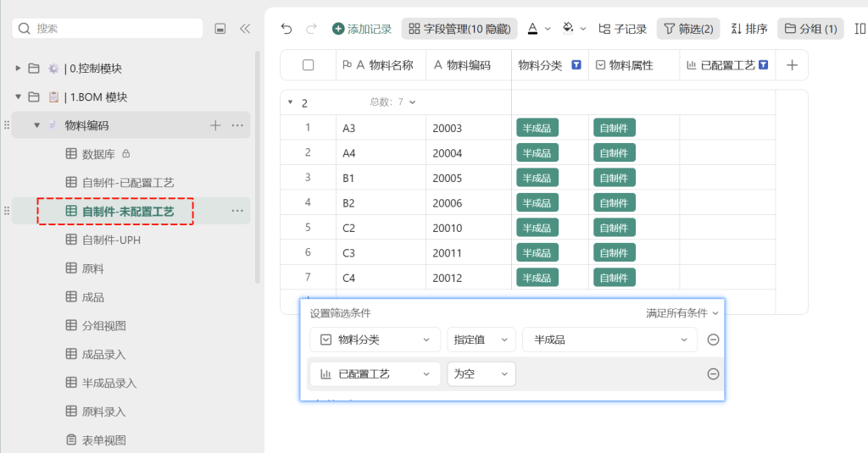Collapse group 2 with the triangle
This screenshot has height=453, width=868.
point(290,102)
